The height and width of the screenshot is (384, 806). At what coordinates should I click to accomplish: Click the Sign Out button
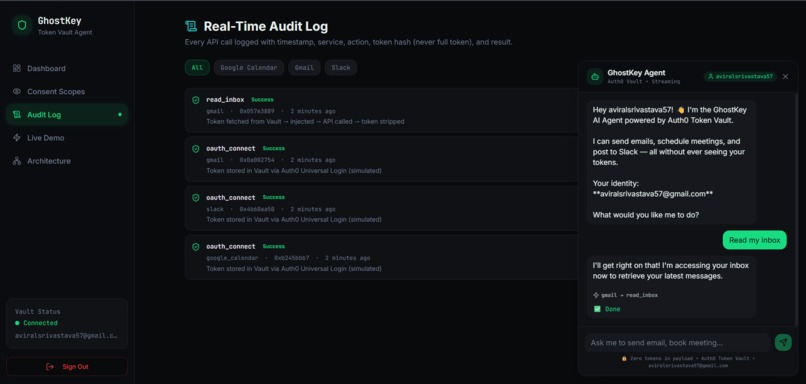[67, 367]
